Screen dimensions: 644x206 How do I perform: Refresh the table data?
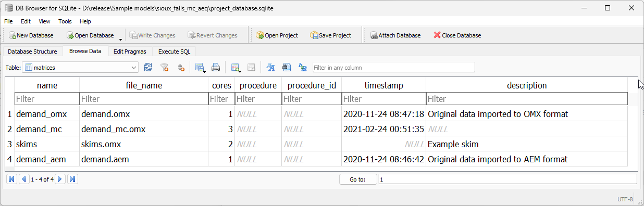(x=148, y=67)
